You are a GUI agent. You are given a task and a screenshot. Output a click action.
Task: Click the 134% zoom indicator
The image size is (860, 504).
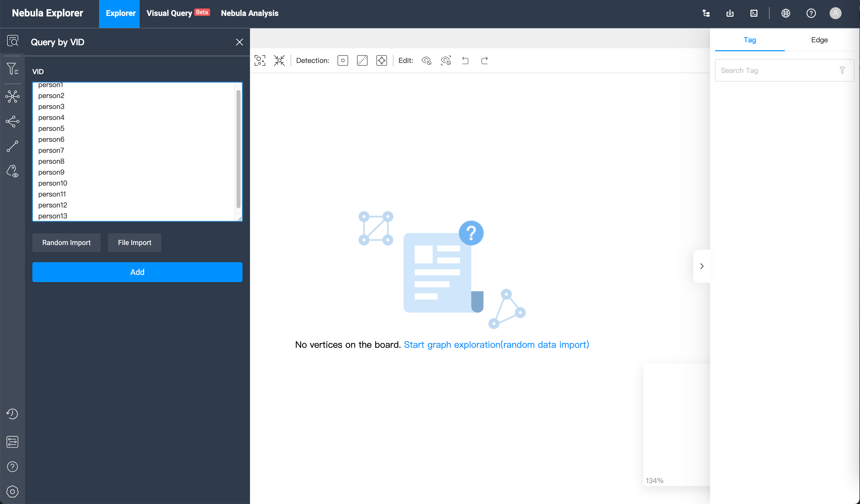click(x=654, y=480)
